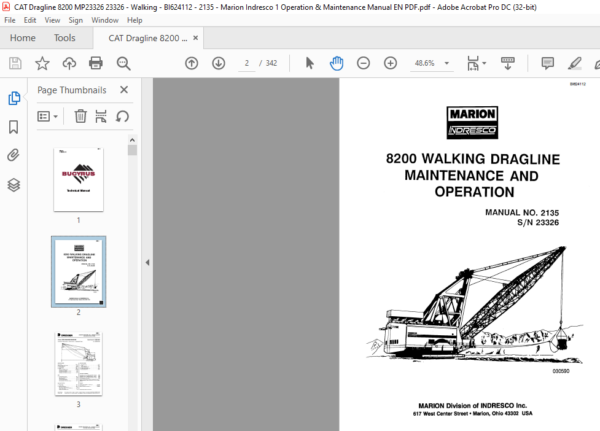This screenshot has width=600, height=431.
Task: Zoom out with the minus icon
Action: click(x=363, y=63)
